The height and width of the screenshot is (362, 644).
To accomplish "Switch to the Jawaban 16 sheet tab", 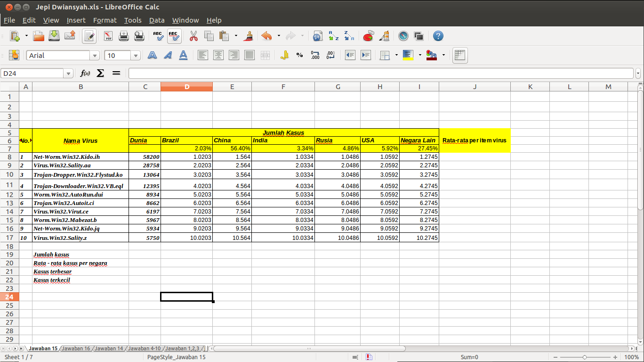I will point(76,348).
